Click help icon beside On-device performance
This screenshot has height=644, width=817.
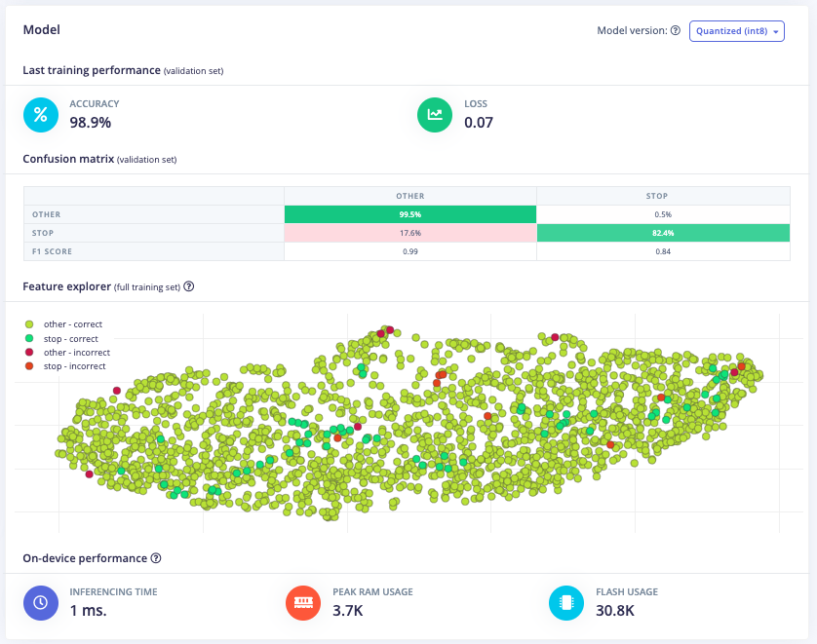pos(156,559)
